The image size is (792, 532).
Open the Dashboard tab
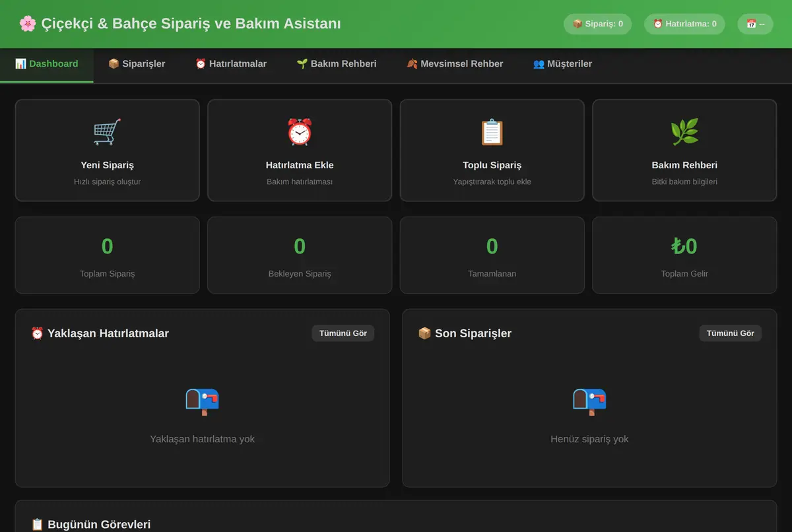(47, 64)
